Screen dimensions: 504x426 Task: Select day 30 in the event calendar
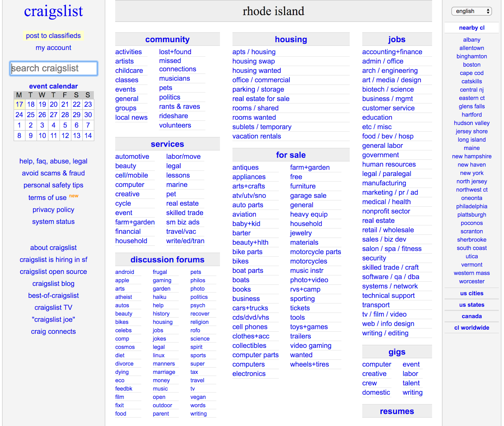click(88, 115)
